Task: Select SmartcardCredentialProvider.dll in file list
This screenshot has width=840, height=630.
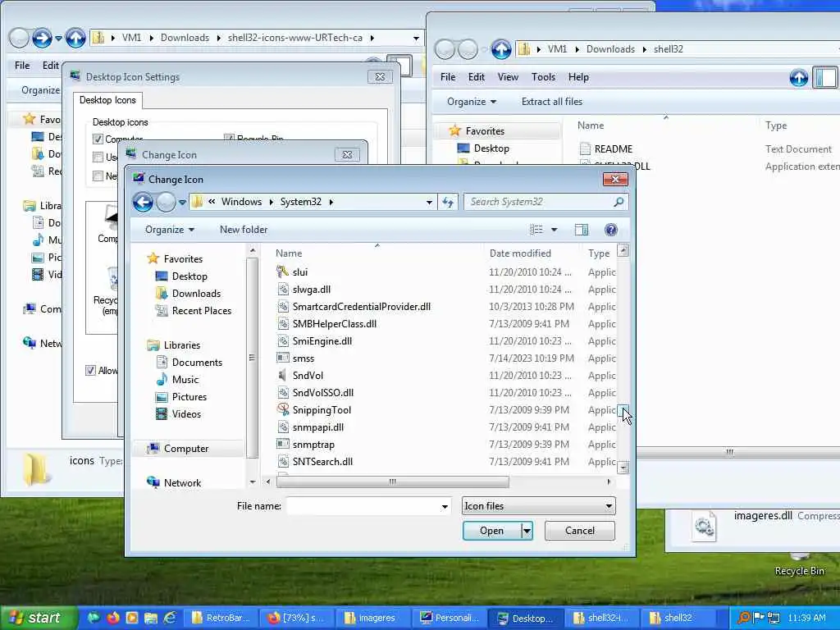Action: (362, 307)
